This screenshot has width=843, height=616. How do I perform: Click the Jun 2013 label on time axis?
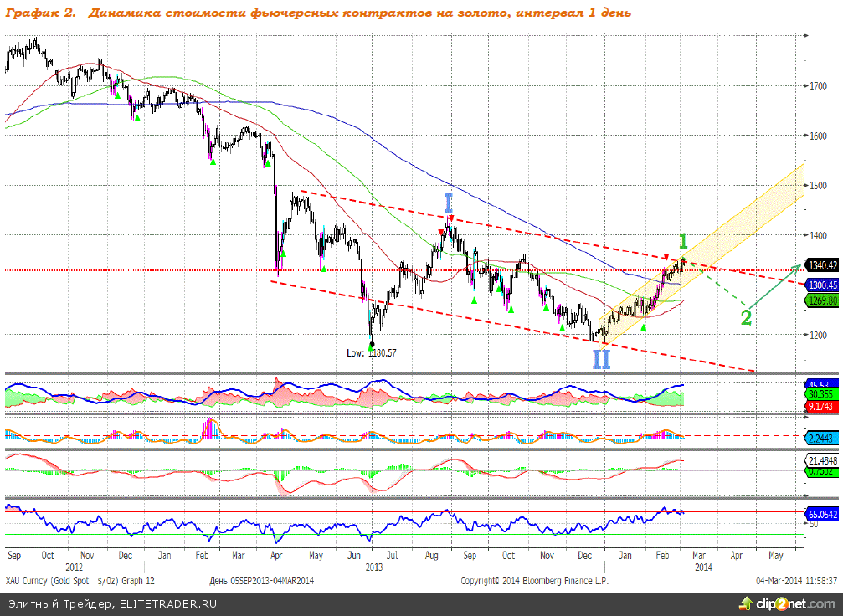click(x=356, y=555)
